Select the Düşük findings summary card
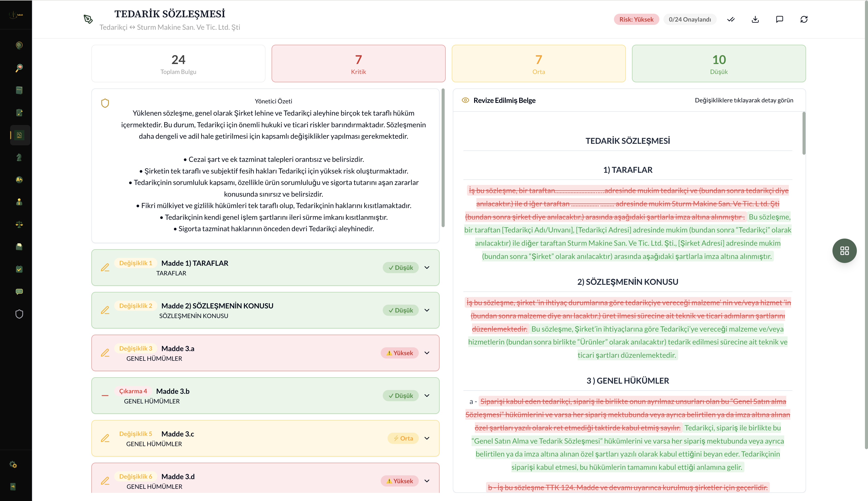 (719, 64)
